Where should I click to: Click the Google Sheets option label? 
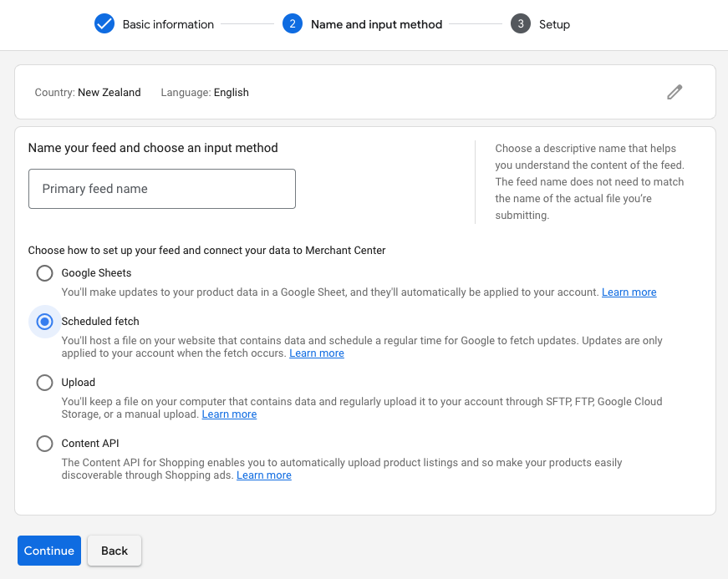pos(97,273)
